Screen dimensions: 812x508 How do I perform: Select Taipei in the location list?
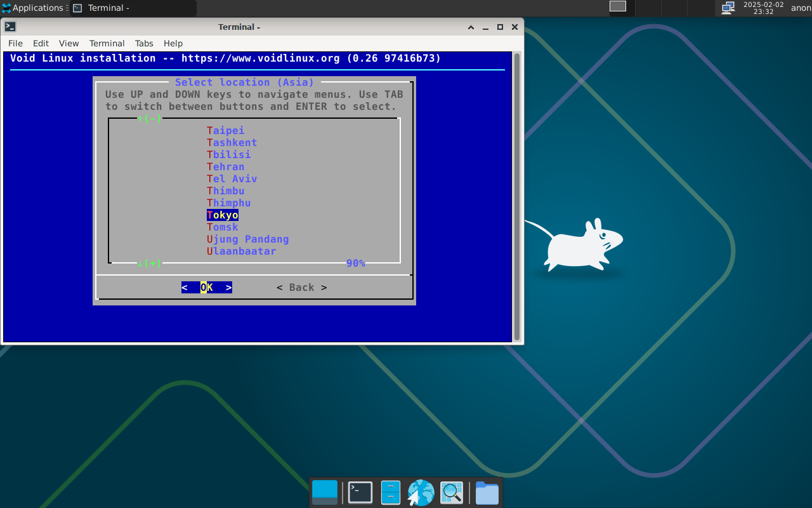coord(225,131)
